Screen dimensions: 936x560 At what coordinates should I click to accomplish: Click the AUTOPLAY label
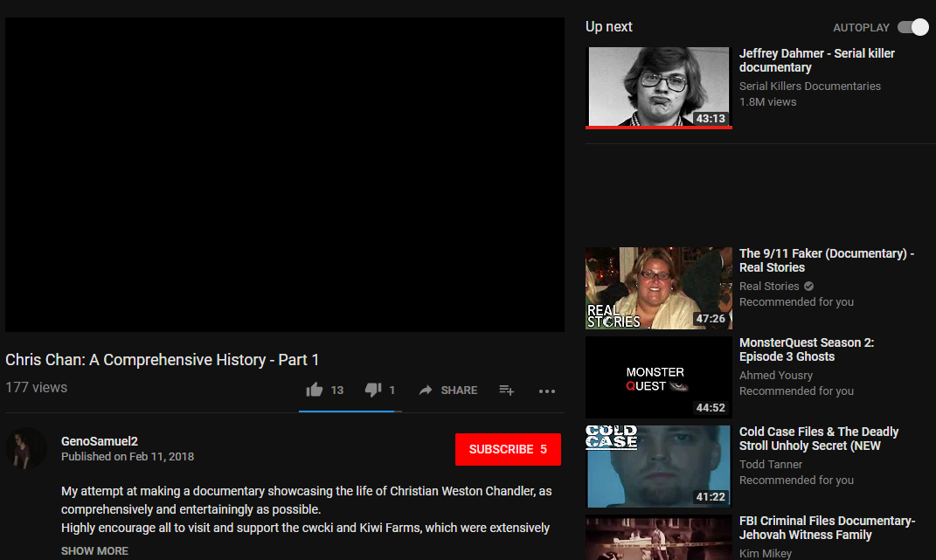click(862, 27)
